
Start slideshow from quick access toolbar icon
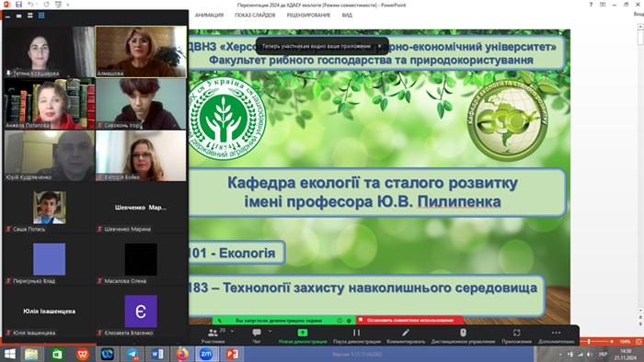(x=58, y=5)
